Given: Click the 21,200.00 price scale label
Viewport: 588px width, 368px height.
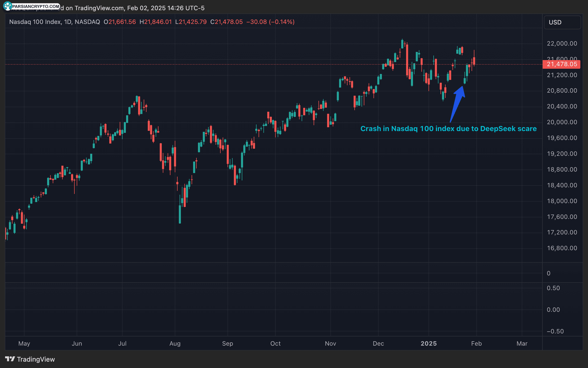Looking at the screenshot, I should (x=562, y=75).
